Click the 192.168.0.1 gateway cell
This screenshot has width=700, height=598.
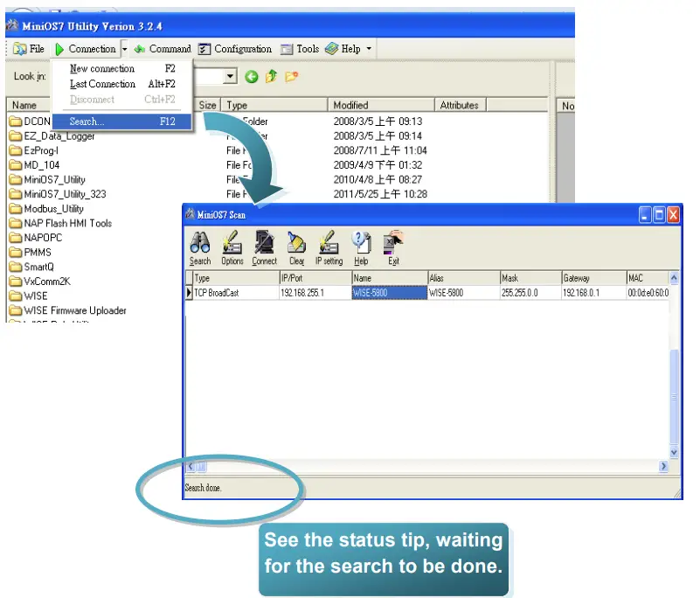tap(593, 293)
